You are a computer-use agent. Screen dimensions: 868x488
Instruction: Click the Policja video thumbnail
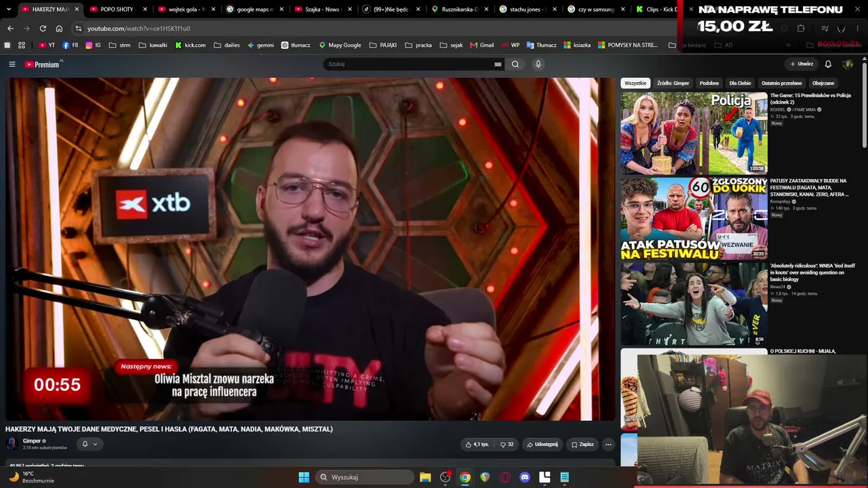click(694, 133)
